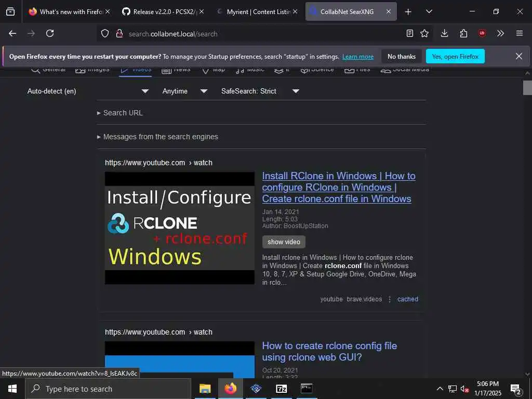Close the Myrient Content Listing tab

coord(295,11)
